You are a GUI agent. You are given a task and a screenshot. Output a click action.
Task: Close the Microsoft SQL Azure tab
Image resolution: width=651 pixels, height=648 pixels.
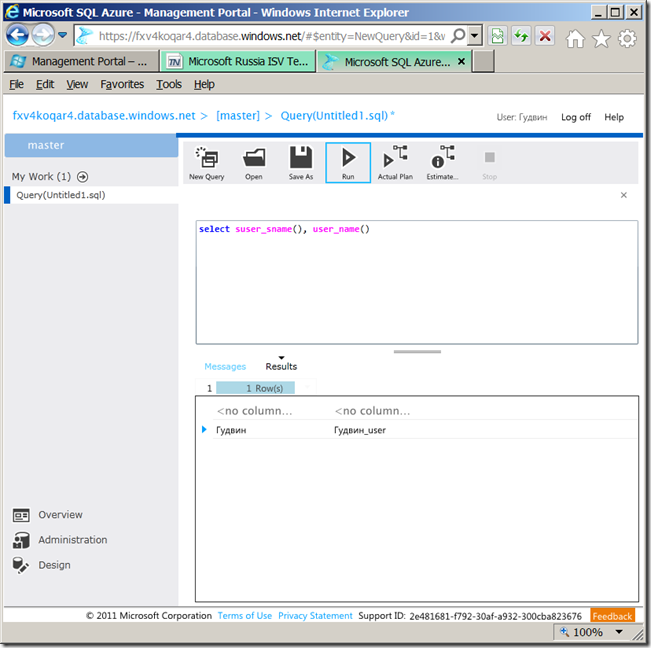tap(461, 61)
